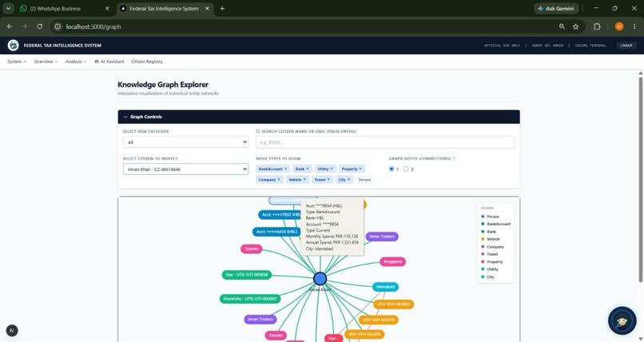Screen dimensions: 644x342
Task: Click the AGENT ID header text
Action: point(547,46)
